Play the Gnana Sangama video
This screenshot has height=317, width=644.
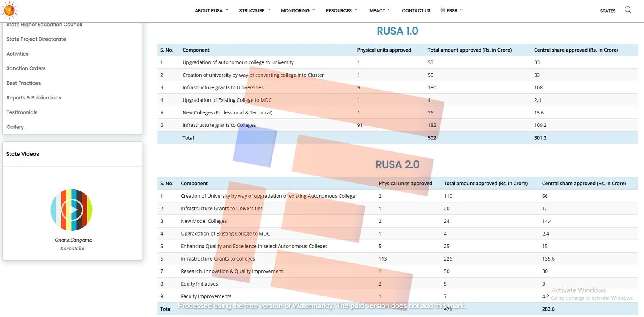click(72, 210)
